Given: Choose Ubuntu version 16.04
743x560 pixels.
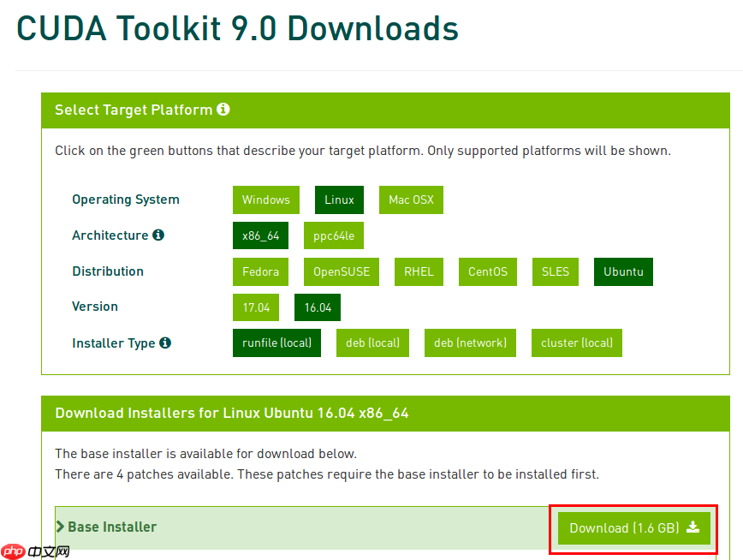Looking at the screenshot, I should 318,307.
